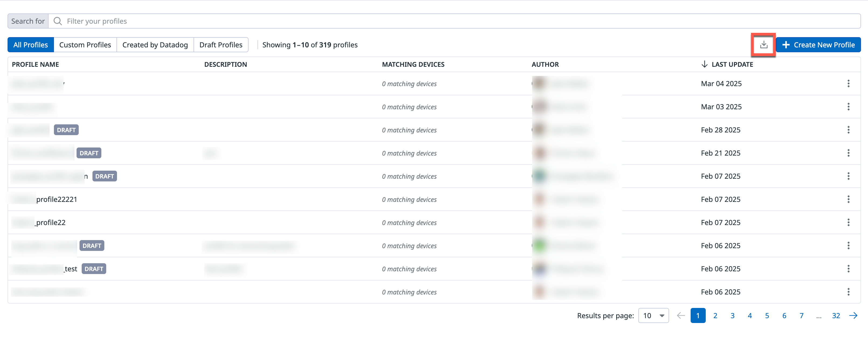
Task: Open the Results per page dropdown
Action: click(653, 315)
